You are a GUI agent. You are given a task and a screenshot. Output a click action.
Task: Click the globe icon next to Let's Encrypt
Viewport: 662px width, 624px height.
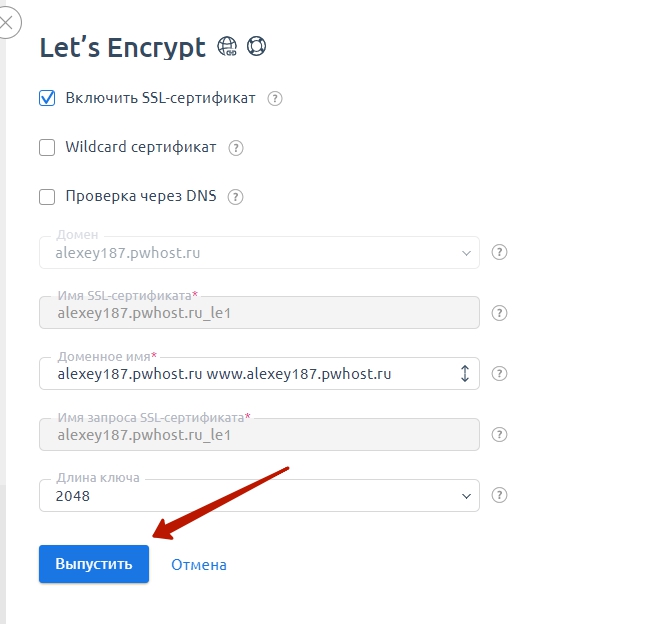[227, 46]
